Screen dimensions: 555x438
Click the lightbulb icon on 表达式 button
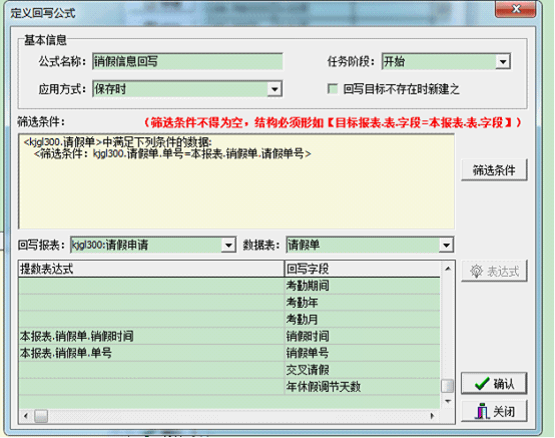476,271
